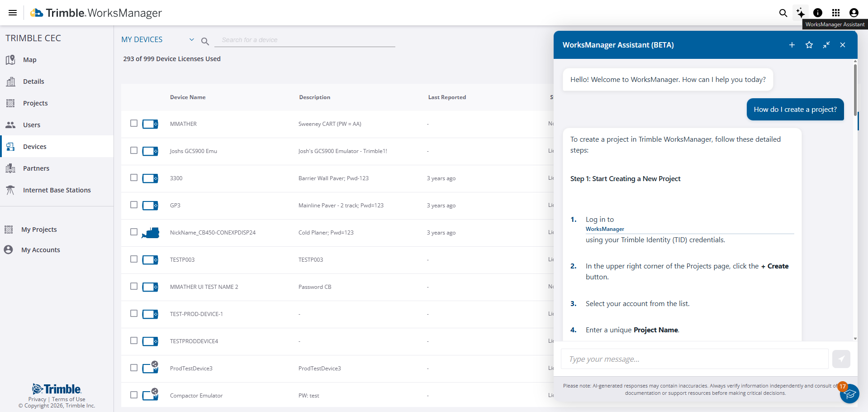The image size is (868, 412).
Task: Collapse the assistant panel with shrink icon
Action: pos(826,45)
